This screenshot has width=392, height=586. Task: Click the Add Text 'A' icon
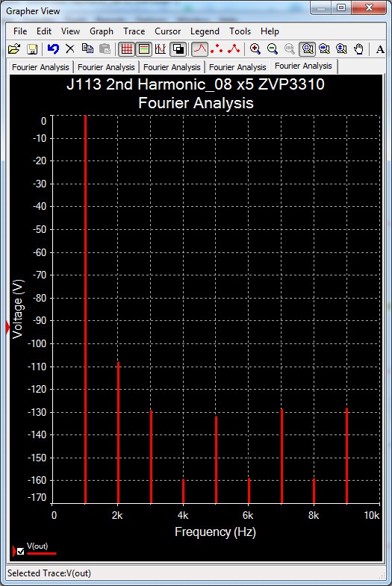tap(380, 49)
